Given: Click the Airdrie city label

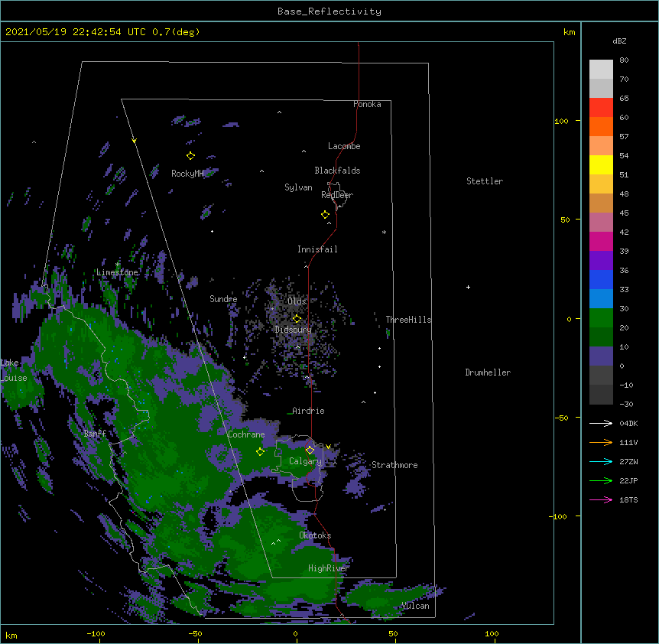Looking at the screenshot, I should pyautogui.click(x=309, y=411).
